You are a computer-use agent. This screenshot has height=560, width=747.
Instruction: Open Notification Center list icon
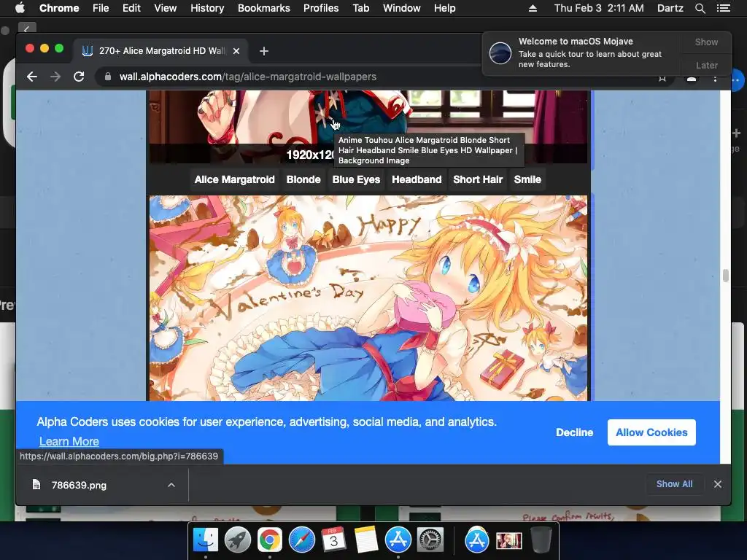pos(723,8)
